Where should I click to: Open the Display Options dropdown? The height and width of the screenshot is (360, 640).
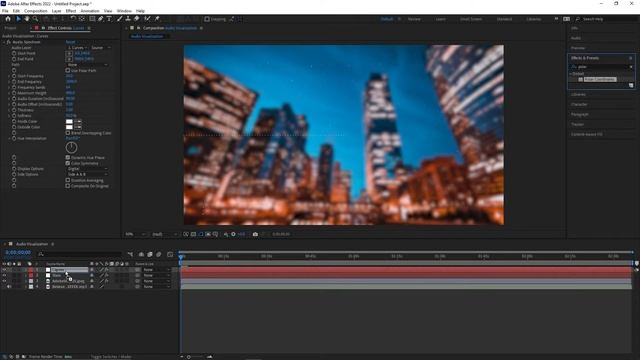[x=87, y=169]
